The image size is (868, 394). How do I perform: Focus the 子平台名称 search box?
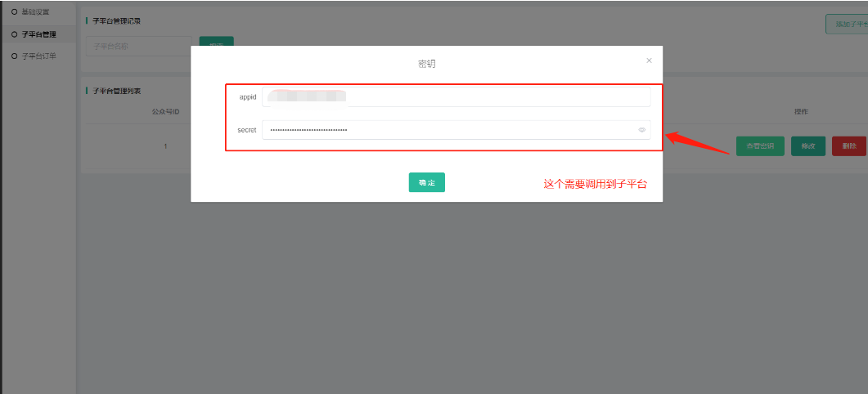(x=139, y=47)
